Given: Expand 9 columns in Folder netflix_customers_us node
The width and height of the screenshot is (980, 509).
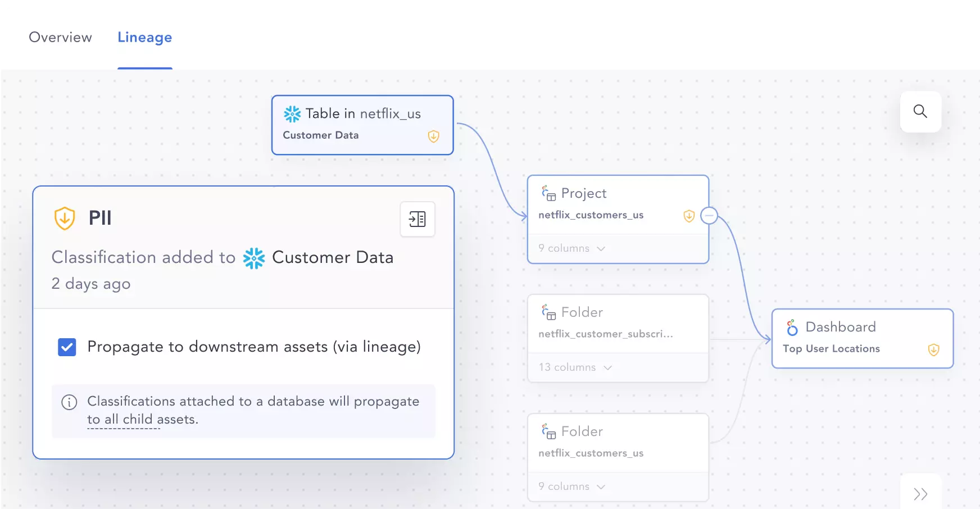Looking at the screenshot, I should 571,487.
